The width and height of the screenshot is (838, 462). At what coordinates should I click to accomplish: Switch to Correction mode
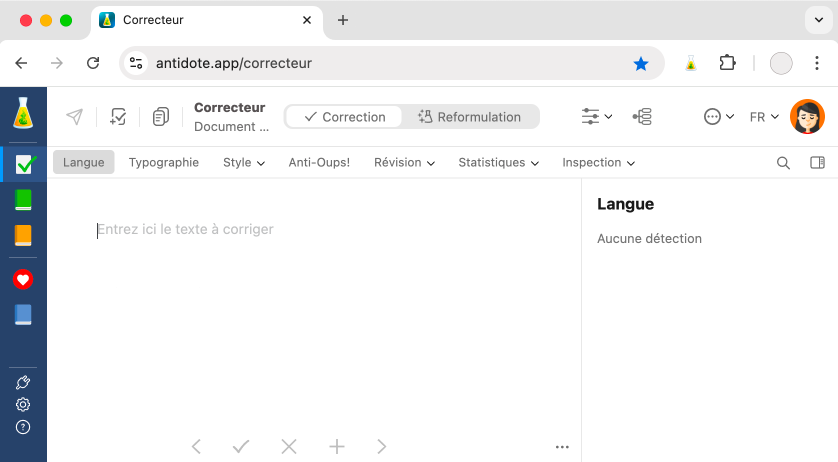[345, 117]
